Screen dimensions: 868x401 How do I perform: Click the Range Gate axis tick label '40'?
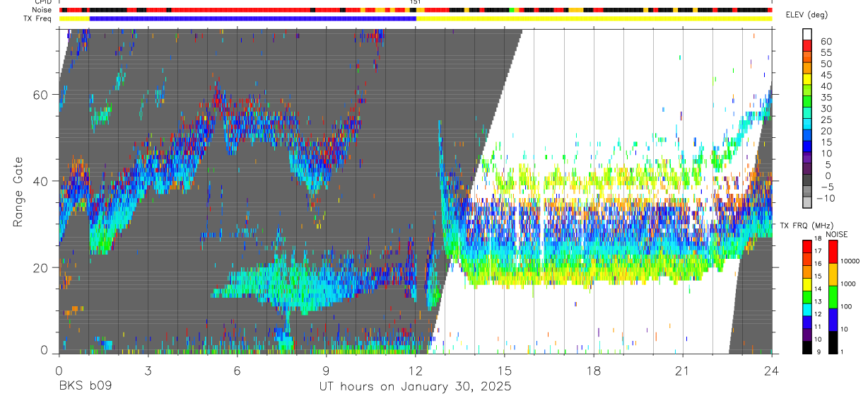click(41, 180)
